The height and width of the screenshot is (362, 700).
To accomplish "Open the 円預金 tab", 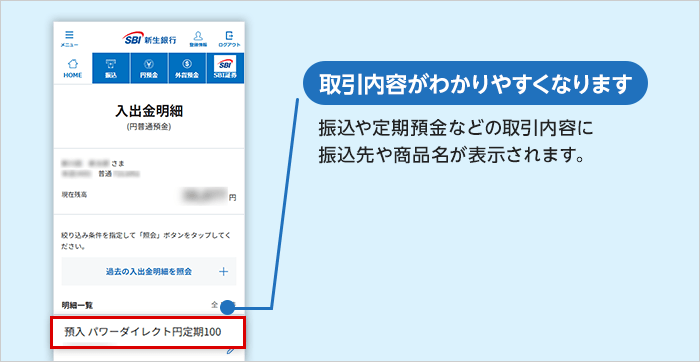I will click(149, 68).
